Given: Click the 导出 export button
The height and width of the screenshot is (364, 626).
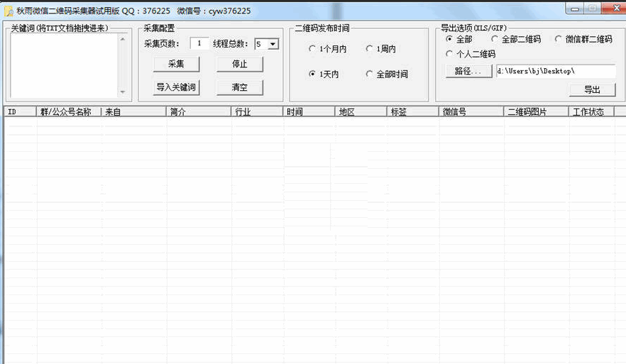Looking at the screenshot, I should tap(592, 90).
